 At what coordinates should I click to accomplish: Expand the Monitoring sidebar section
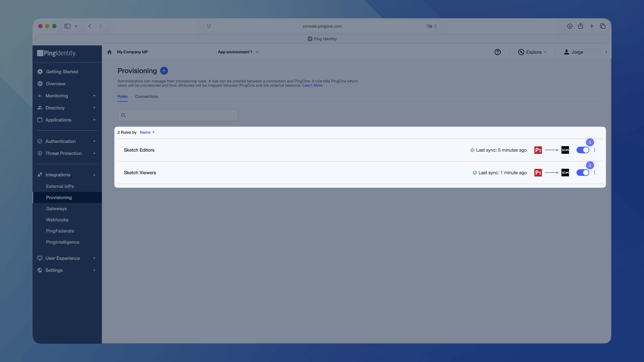(67, 96)
